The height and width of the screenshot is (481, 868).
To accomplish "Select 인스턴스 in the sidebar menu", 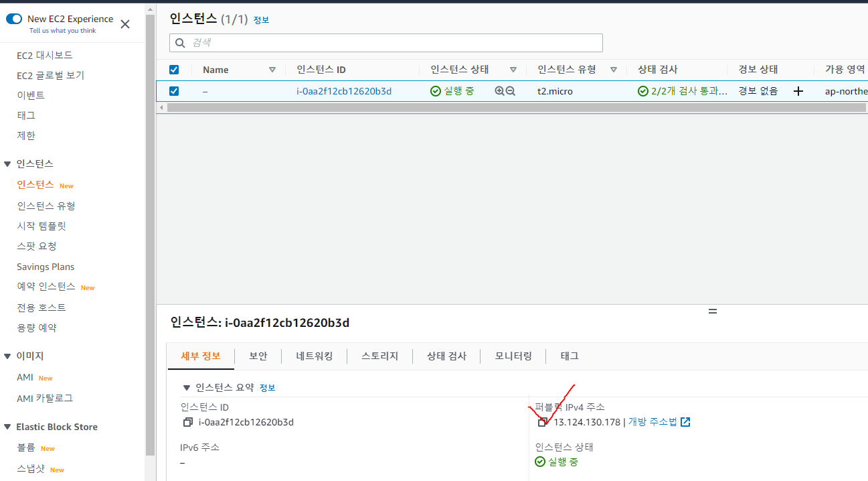I will click(35, 184).
